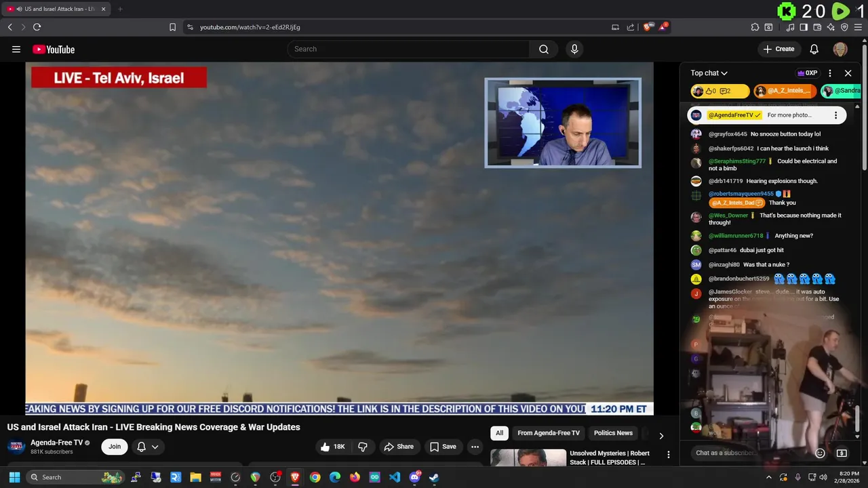The width and height of the screenshot is (868, 488).
Task: Open File Explorer from the taskbar
Action: coord(195,477)
